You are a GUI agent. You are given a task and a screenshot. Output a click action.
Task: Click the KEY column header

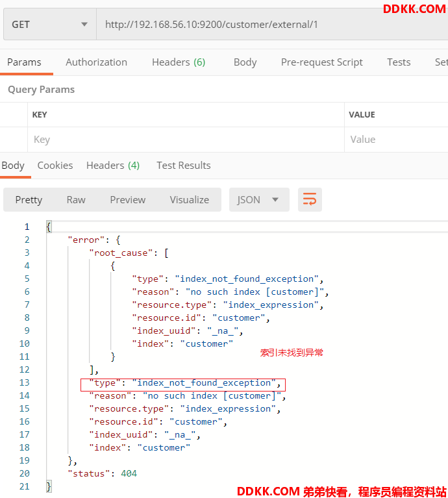coord(40,115)
